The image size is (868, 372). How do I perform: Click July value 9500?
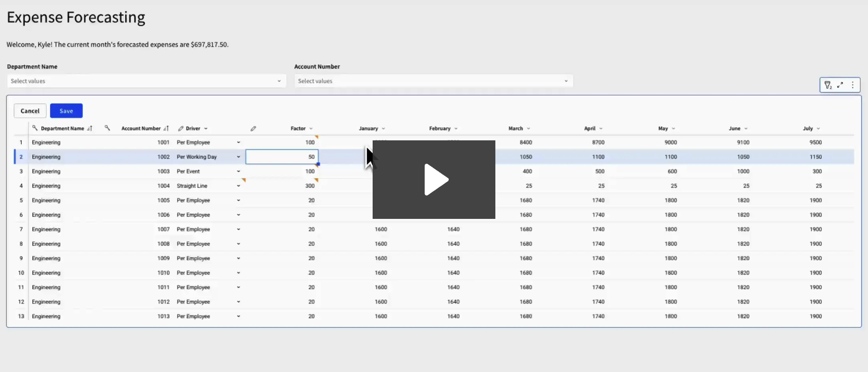pos(815,142)
